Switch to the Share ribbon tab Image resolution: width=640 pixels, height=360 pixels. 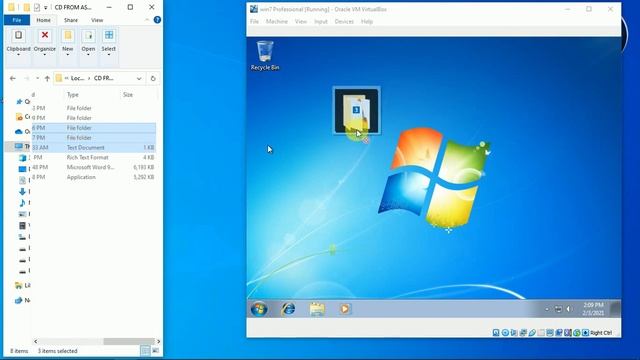[71, 20]
